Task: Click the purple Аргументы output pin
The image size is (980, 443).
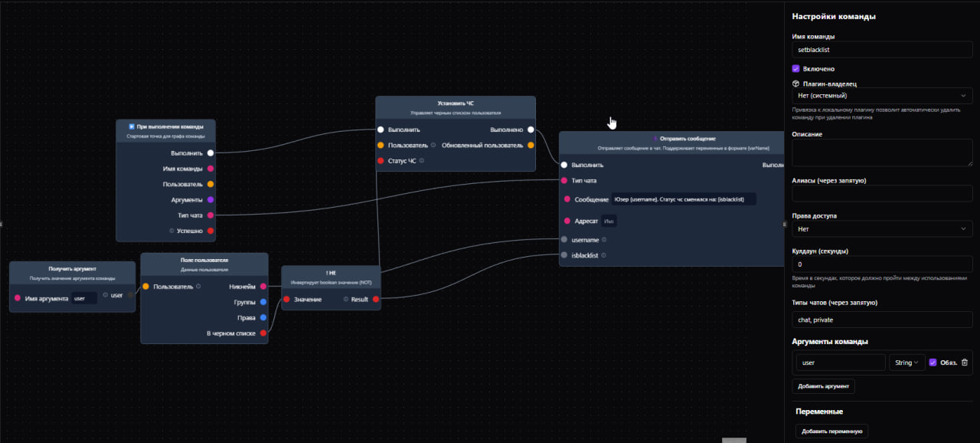Action: (211, 200)
